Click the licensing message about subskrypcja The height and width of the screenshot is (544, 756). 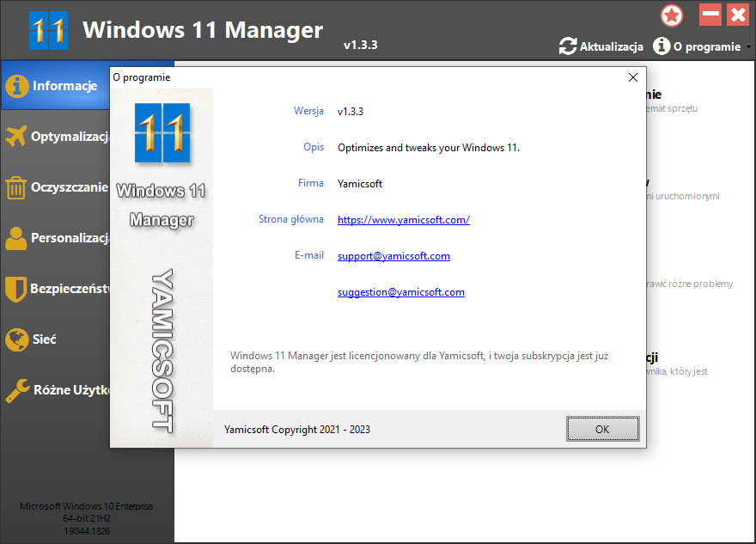point(419,362)
